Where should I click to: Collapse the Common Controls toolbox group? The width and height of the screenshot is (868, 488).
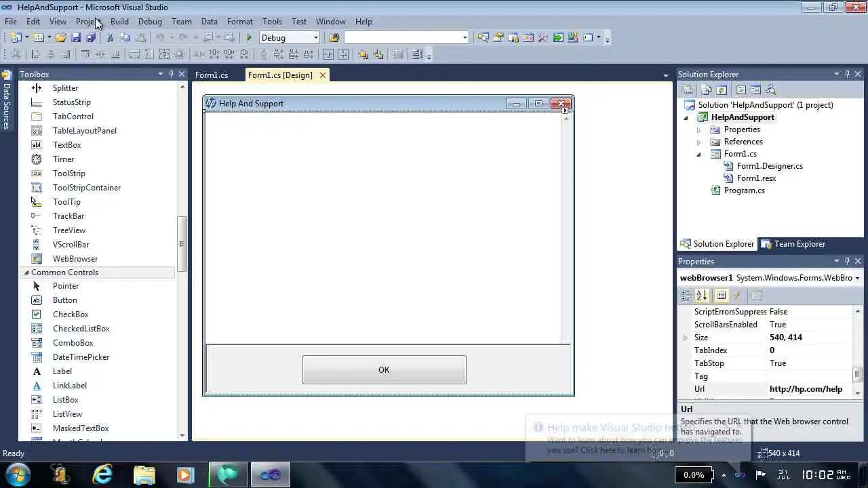26,272
